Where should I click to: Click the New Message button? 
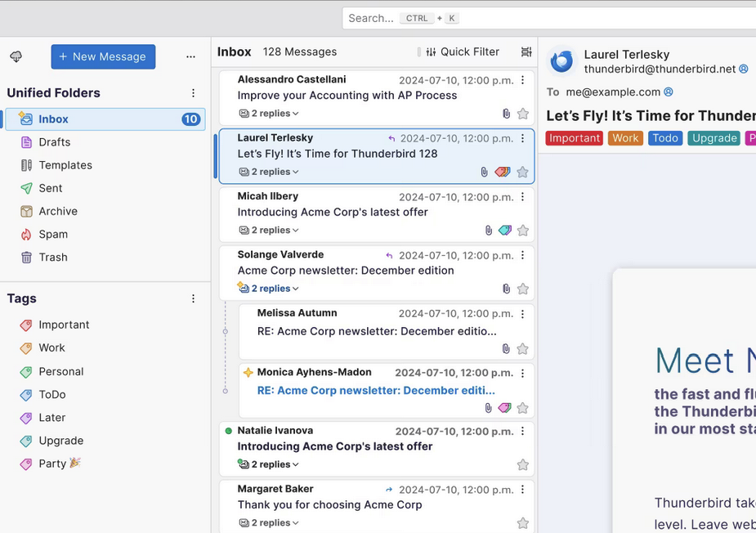click(103, 57)
